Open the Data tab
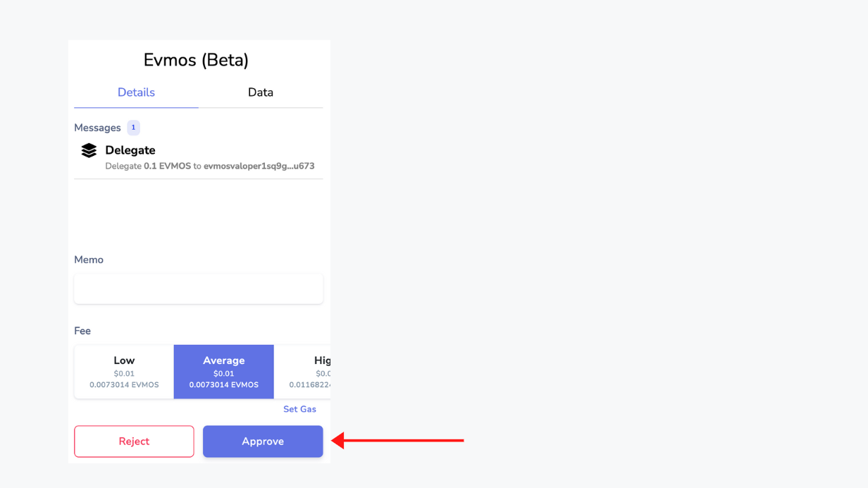 [261, 92]
